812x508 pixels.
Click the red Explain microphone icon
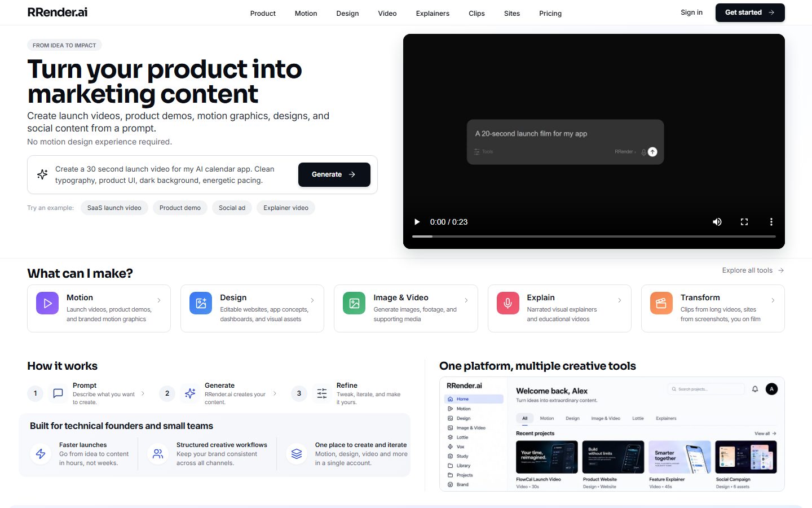507,303
